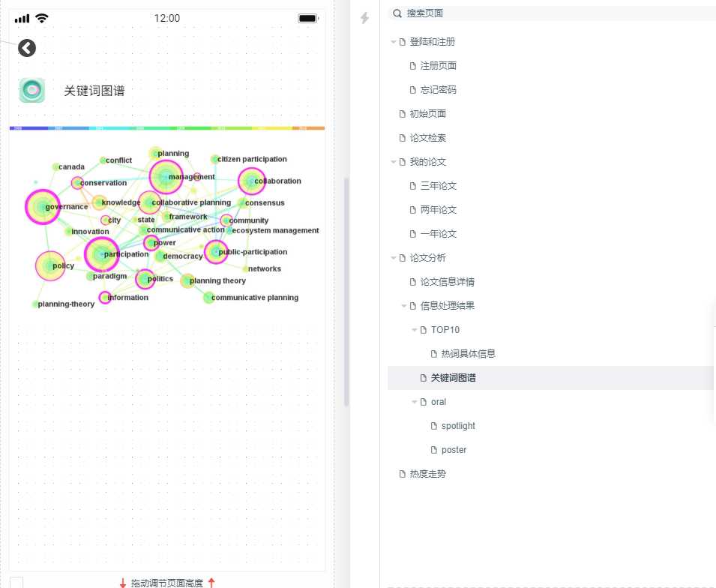Image resolution: width=716 pixels, height=588 pixels.
Task: Click the page icon beside 两年论文
Action: coord(413,210)
